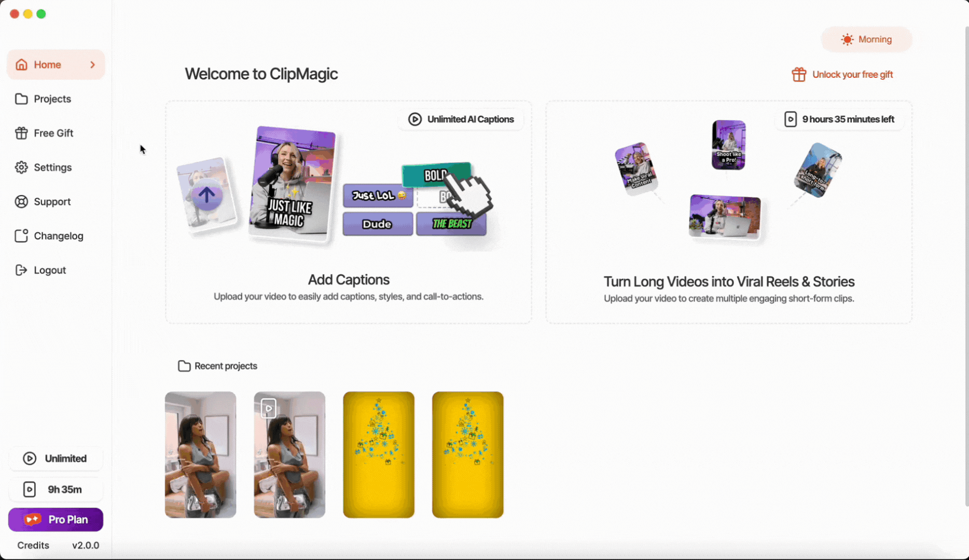Open the Recent projects folder heading
Screen dimensions: 969x560
coord(217,366)
